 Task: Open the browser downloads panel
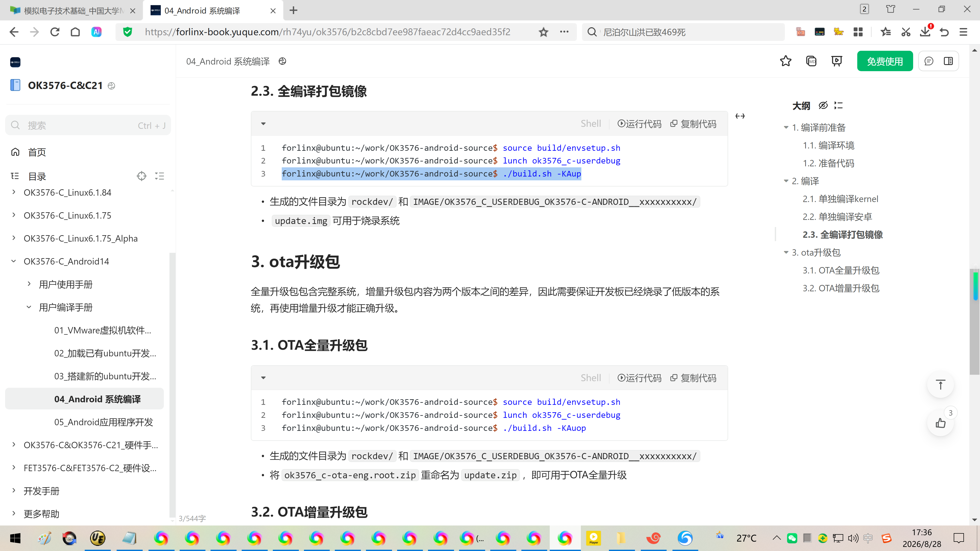(x=925, y=32)
